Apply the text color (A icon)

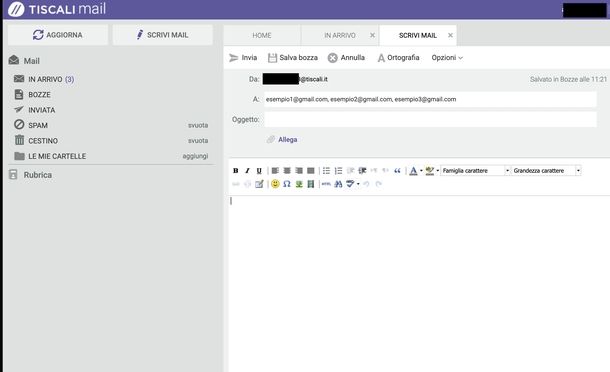pyautogui.click(x=413, y=170)
